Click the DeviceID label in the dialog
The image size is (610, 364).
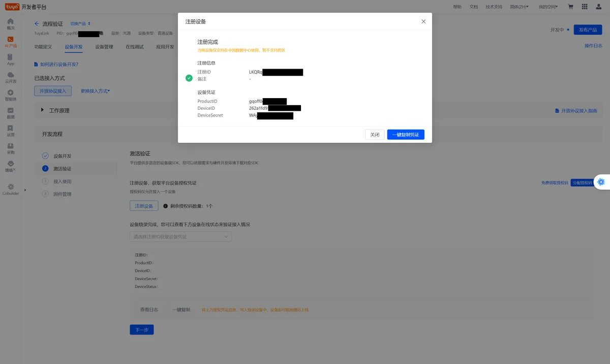pos(206,108)
